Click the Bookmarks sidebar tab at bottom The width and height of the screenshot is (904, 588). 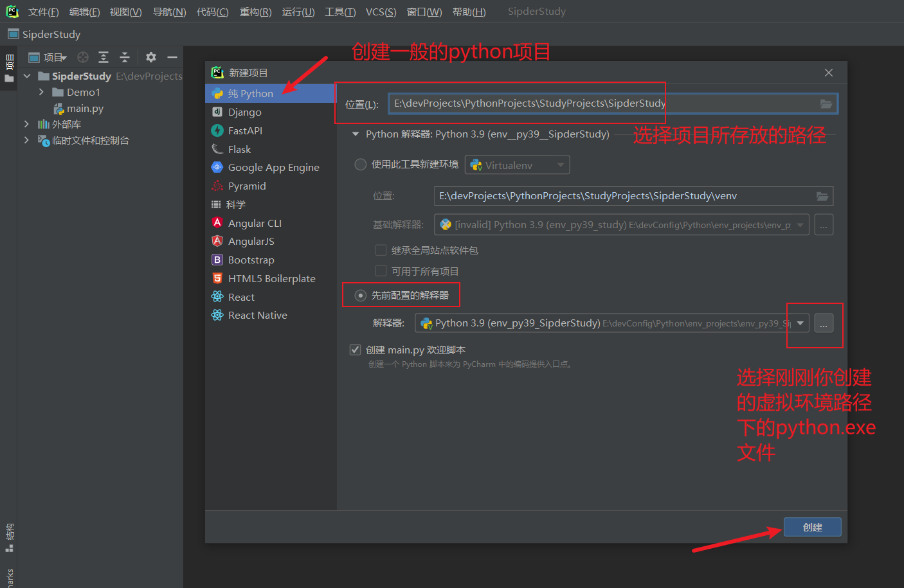click(9, 576)
